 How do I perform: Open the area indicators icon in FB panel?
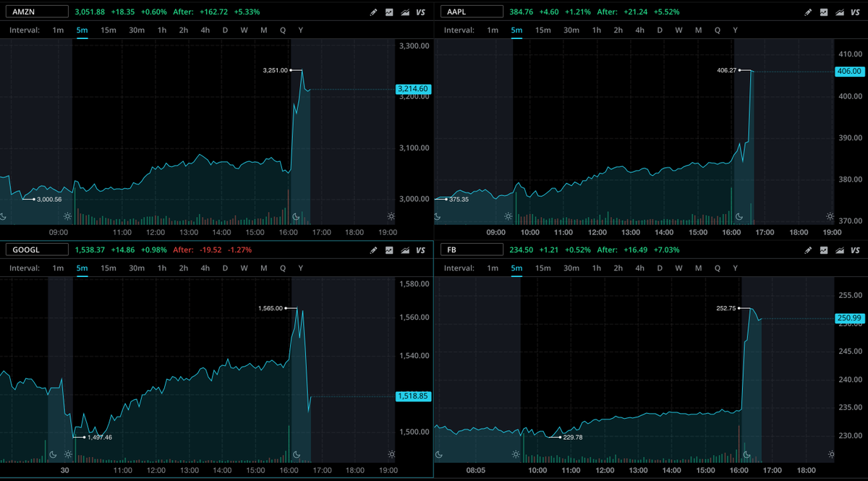(841, 250)
